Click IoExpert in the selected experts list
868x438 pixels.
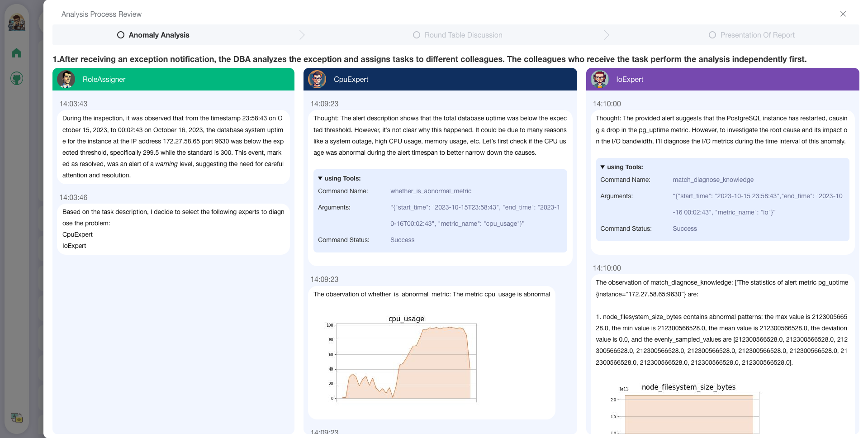[74, 246]
